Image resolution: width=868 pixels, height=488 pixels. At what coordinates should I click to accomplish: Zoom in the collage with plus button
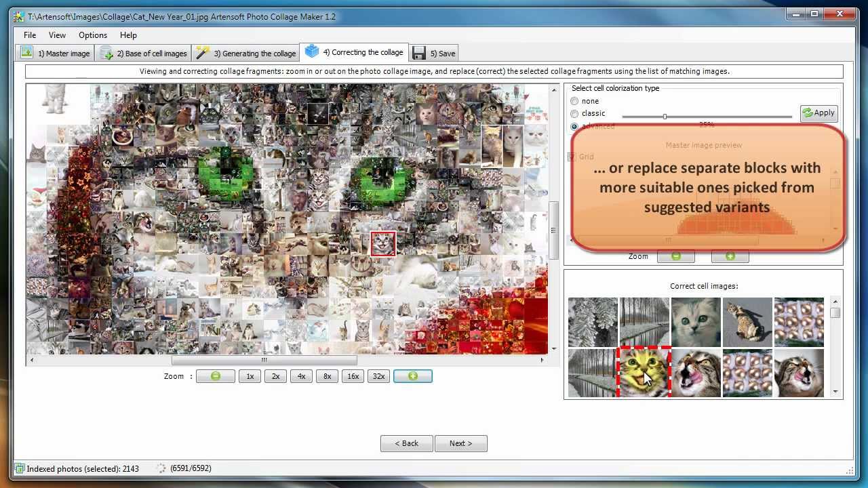412,376
